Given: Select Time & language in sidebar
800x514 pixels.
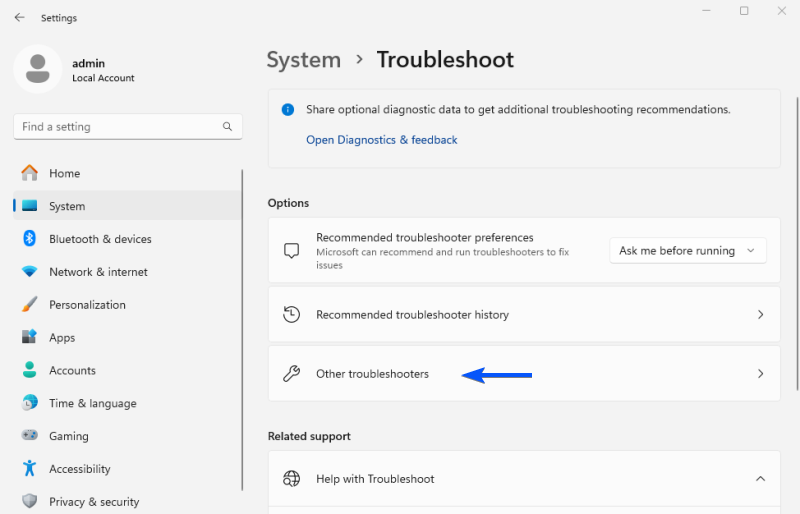Looking at the screenshot, I should coord(92,403).
